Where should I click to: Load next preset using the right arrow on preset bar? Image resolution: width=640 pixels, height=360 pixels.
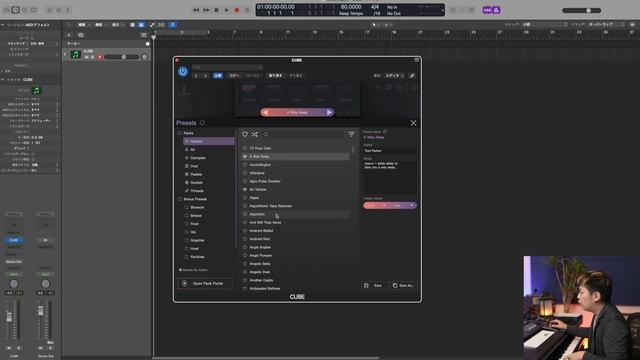pos(329,112)
